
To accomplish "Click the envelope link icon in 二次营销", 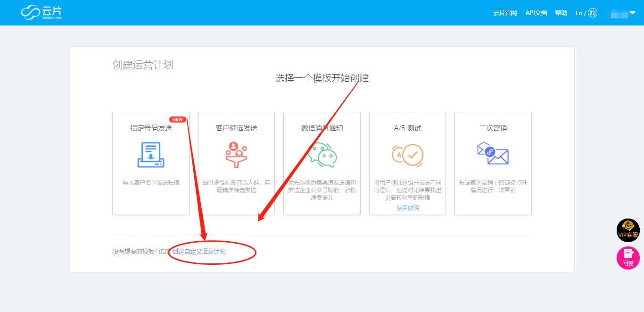I will (493, 153).
